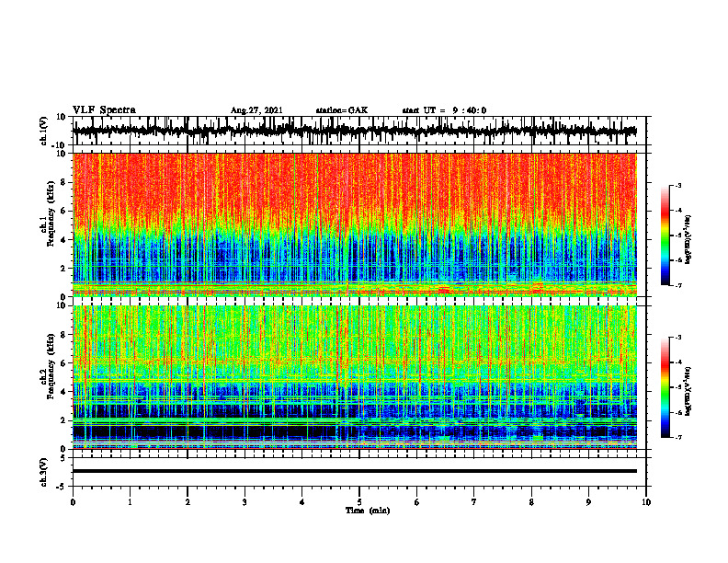Click the ch.3(V) flat trace panel
The height and width of the screenshot is (563, 728).
click(x=359, y=472)
